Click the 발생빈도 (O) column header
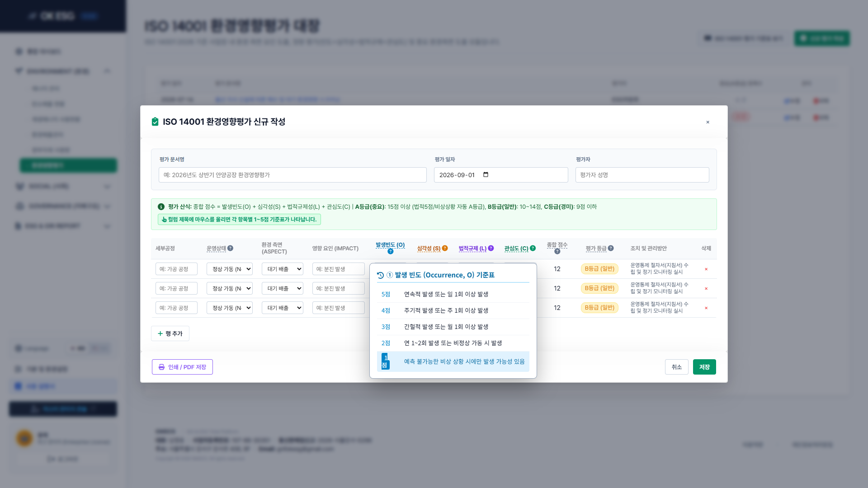 [390, 245]
